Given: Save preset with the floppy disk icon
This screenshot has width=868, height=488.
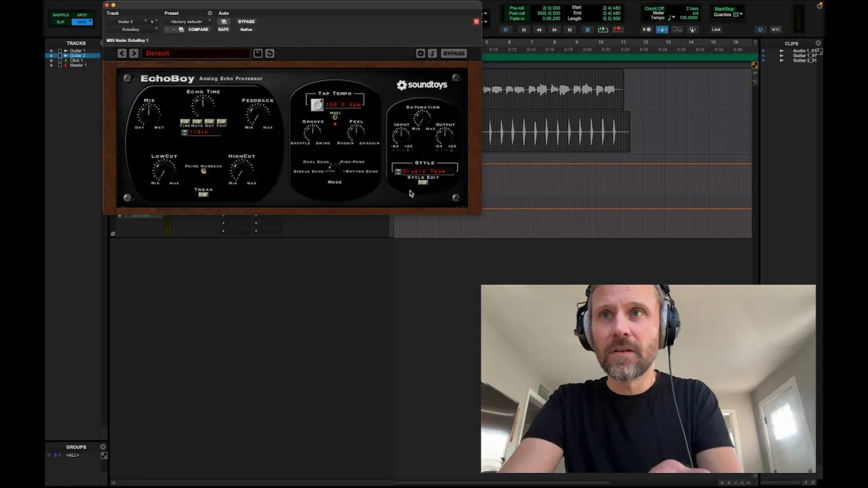Looking at the screenshot, I should [258, 54].
